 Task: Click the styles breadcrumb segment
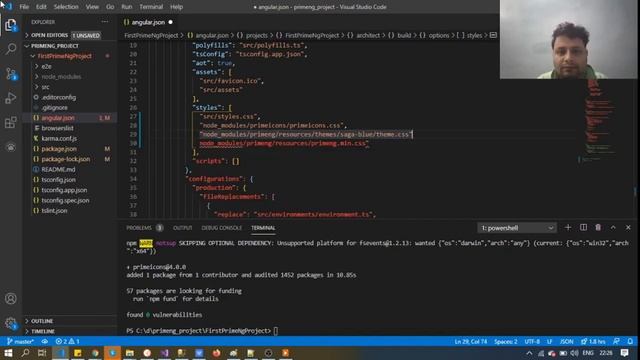click(x=474, y=36)
